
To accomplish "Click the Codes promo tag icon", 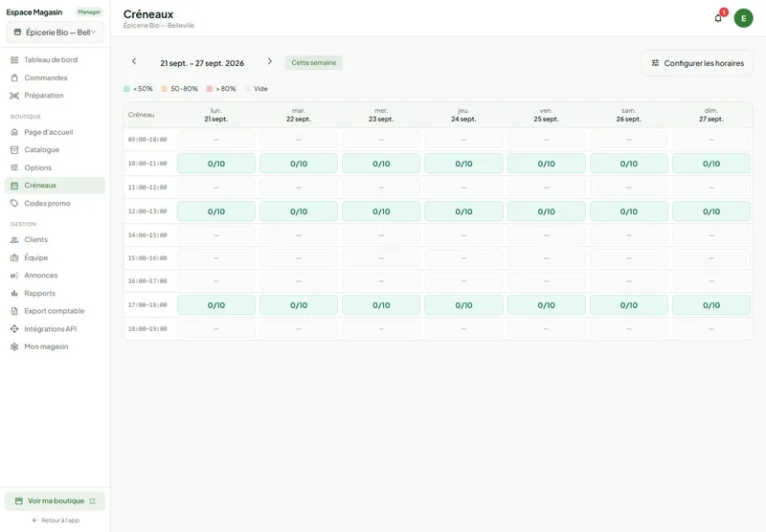I will click(x=14, y=204).
